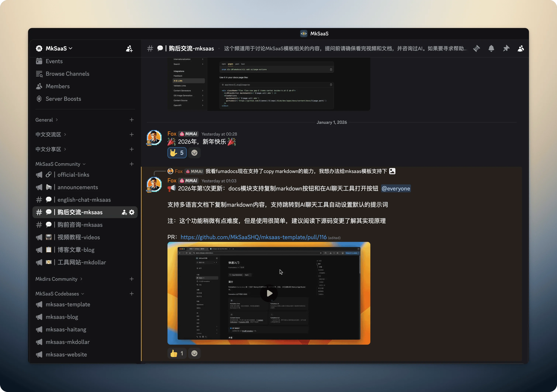The image size is (557, 392).
Task: Open the 工具网站-mkdollar channel
Action: 85,262
